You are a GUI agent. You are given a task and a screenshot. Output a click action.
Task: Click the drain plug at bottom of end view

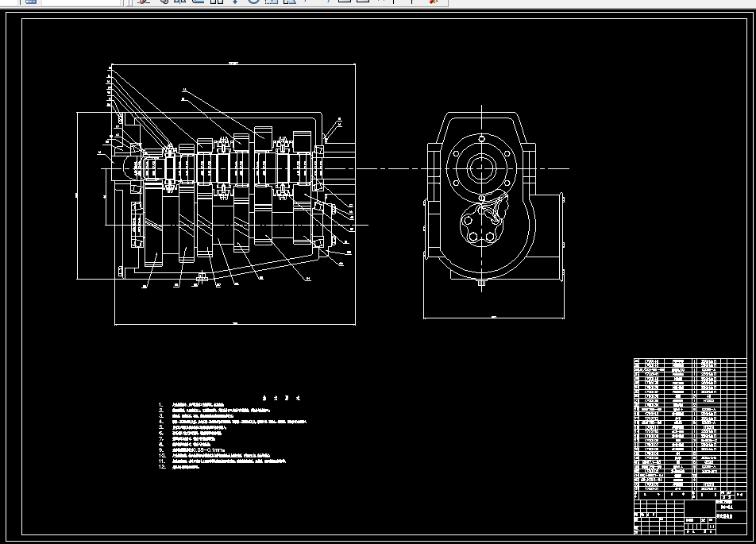click(482, 284)
